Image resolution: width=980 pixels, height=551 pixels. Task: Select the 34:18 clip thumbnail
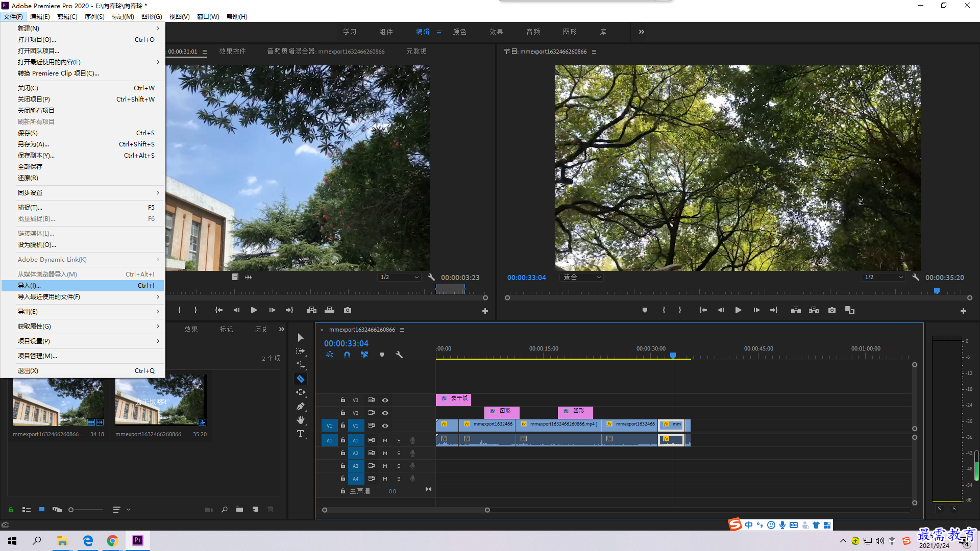(x=58, y=402)
